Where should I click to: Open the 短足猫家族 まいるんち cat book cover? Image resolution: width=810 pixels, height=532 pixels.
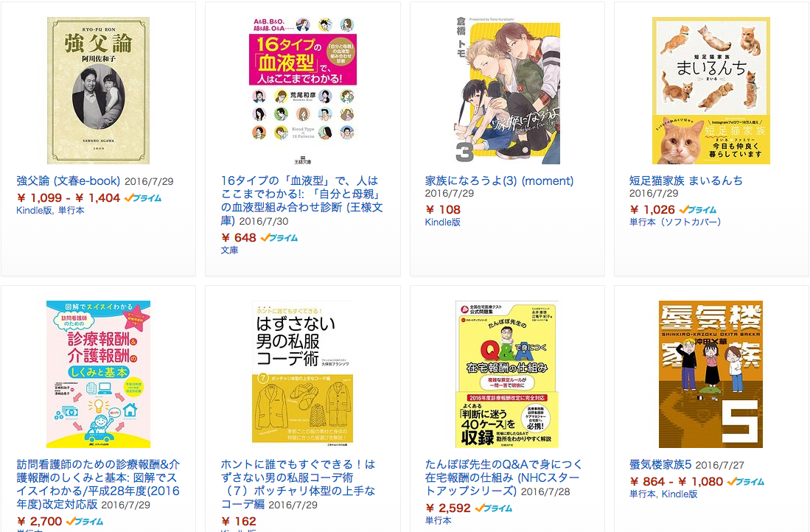pyautogui.click(x=711, y=91)
